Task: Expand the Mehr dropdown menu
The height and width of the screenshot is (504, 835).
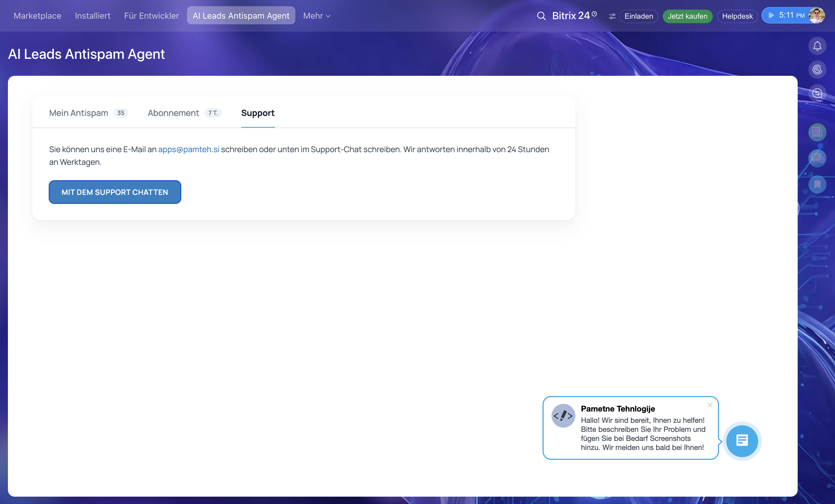Action: [317, 16]
